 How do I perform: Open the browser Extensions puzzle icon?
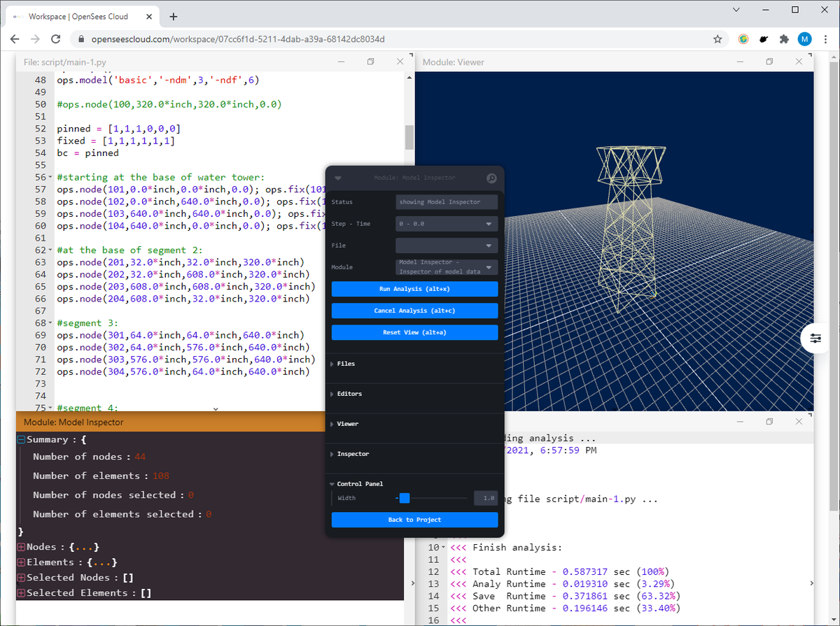[784, 39]
